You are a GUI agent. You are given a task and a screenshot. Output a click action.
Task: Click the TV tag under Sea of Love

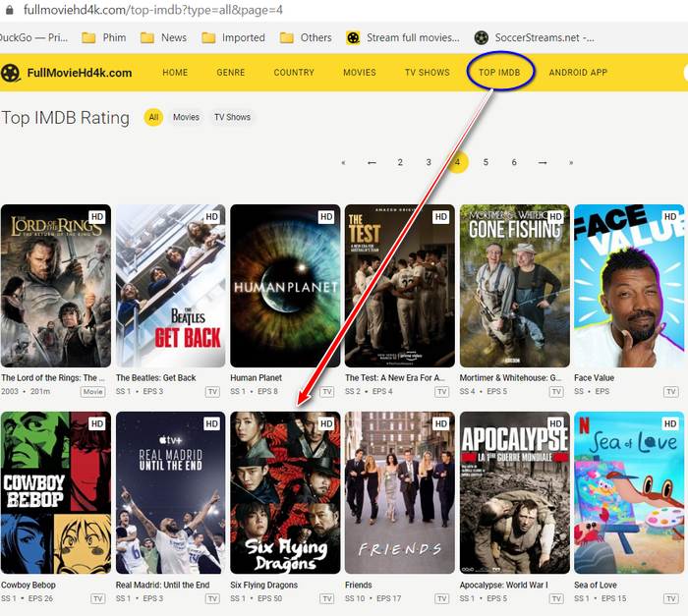[671, 599]
